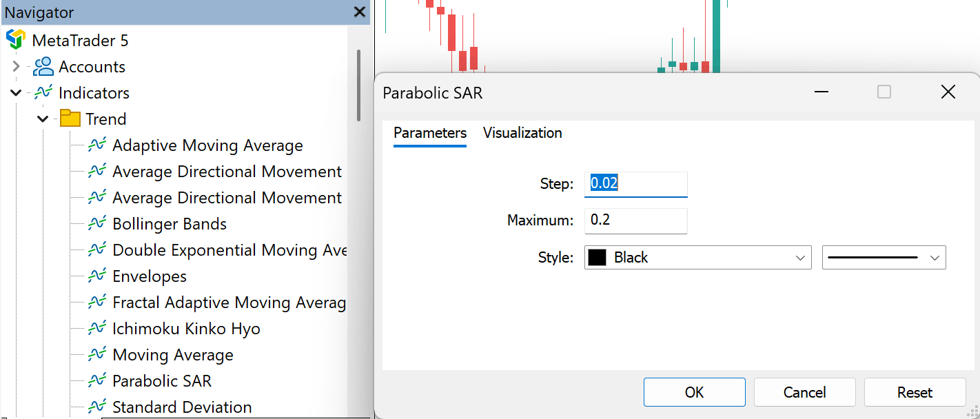
Task: Expand the Accounts tree node
Action: (x=16, y=67)
